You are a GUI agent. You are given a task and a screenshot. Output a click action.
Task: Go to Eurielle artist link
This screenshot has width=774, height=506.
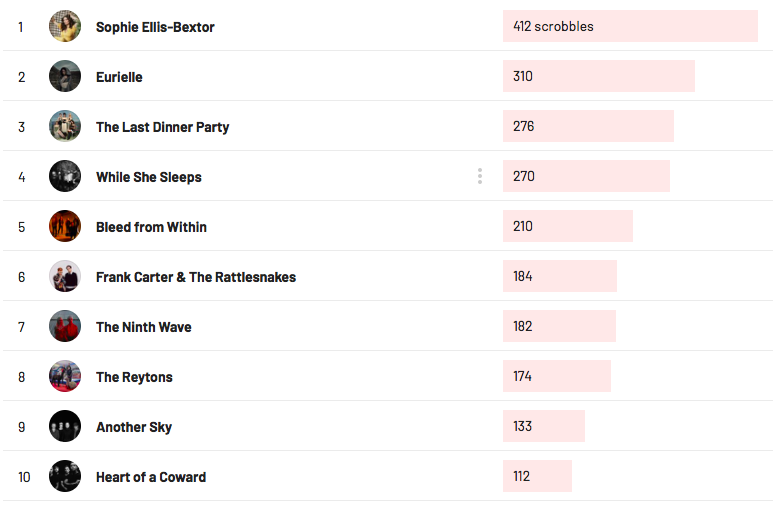click(119, 77)
